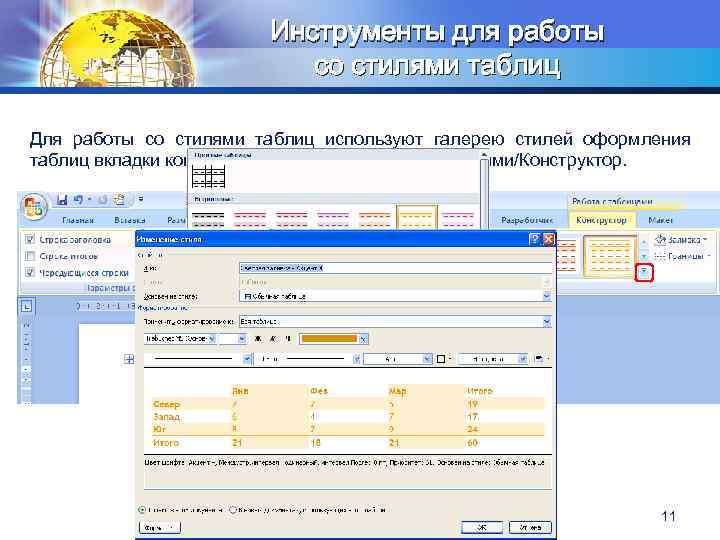Open the Главная ribbon tab
The width and height of the screenshot is (720, 540).
(78, 220)
